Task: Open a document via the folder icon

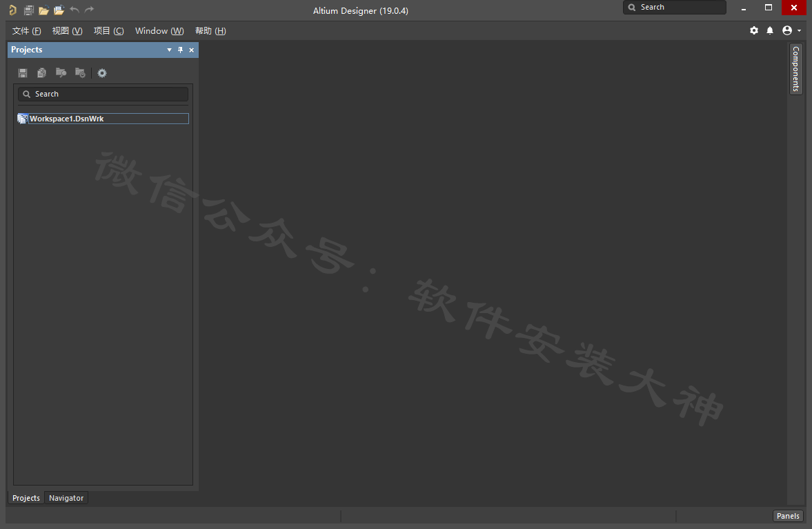Action: (44, 10)
